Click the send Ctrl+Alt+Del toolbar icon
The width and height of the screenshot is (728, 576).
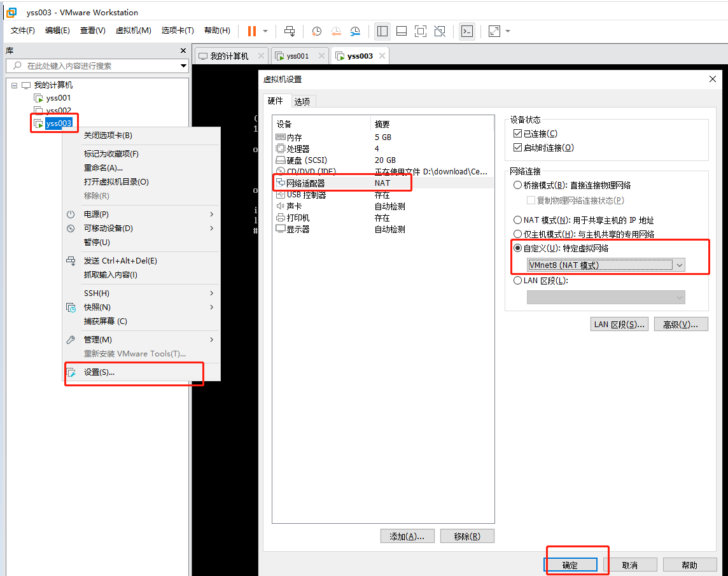coord(290,31)
